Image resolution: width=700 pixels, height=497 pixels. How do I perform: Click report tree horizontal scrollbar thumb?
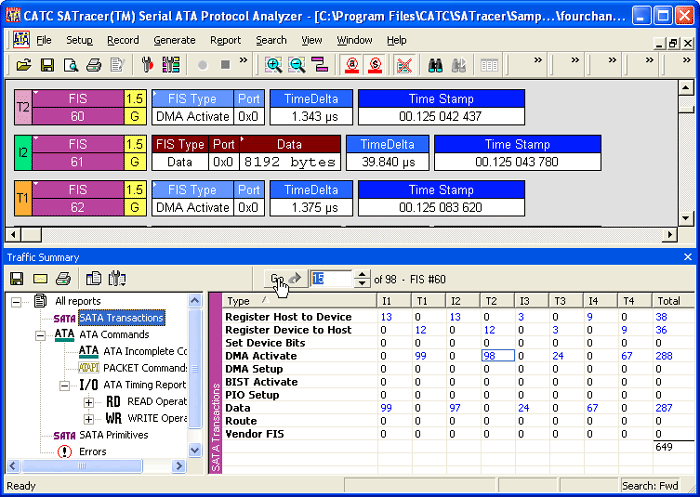(82, 466)
